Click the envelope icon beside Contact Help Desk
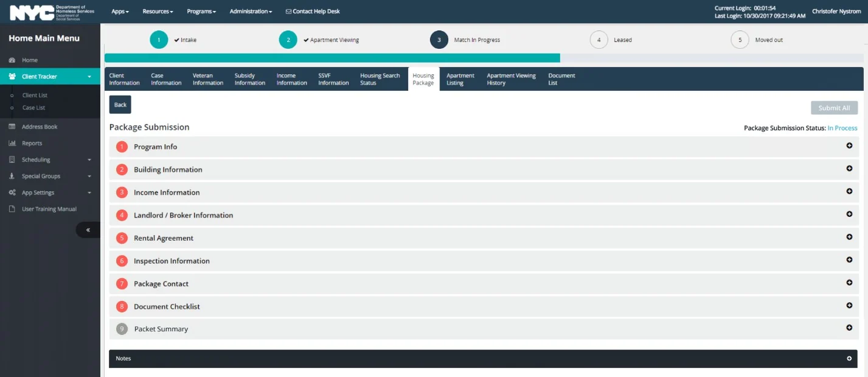 coord(288,12)
